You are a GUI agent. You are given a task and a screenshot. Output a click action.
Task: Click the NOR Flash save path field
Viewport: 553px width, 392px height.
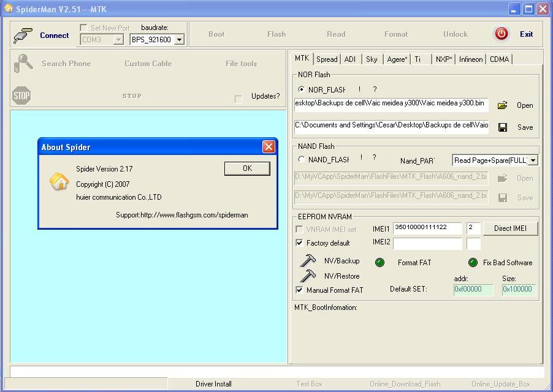[x=392, y=127]
